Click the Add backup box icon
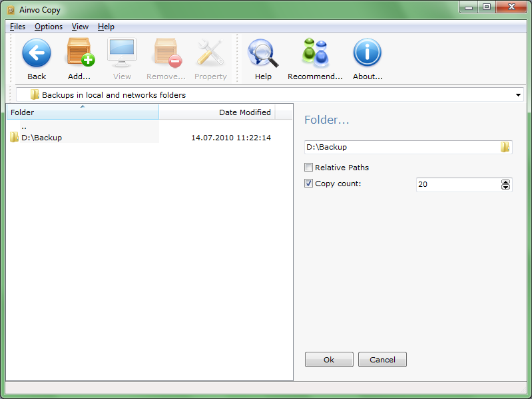The height and width of the screenshot is (399, 532). 81,53
